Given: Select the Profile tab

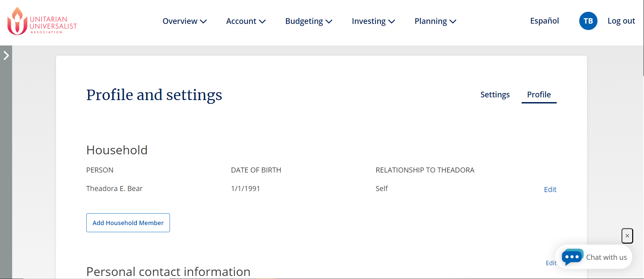Looking at the screenshot, I should (x=539, y=95).
